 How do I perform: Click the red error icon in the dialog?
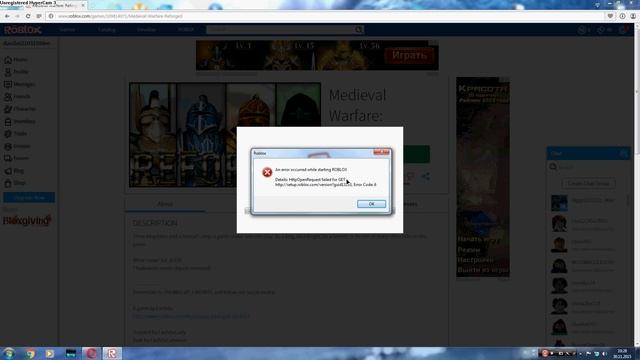[267, 172]
